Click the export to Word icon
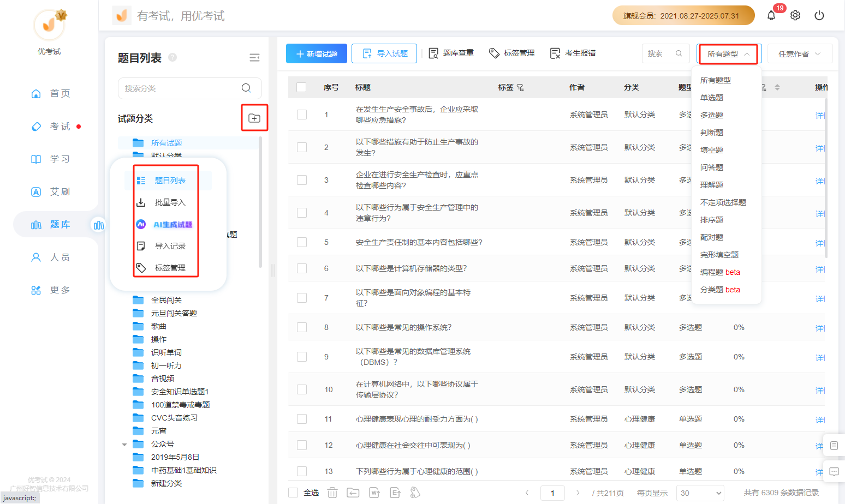 point(374,493)
